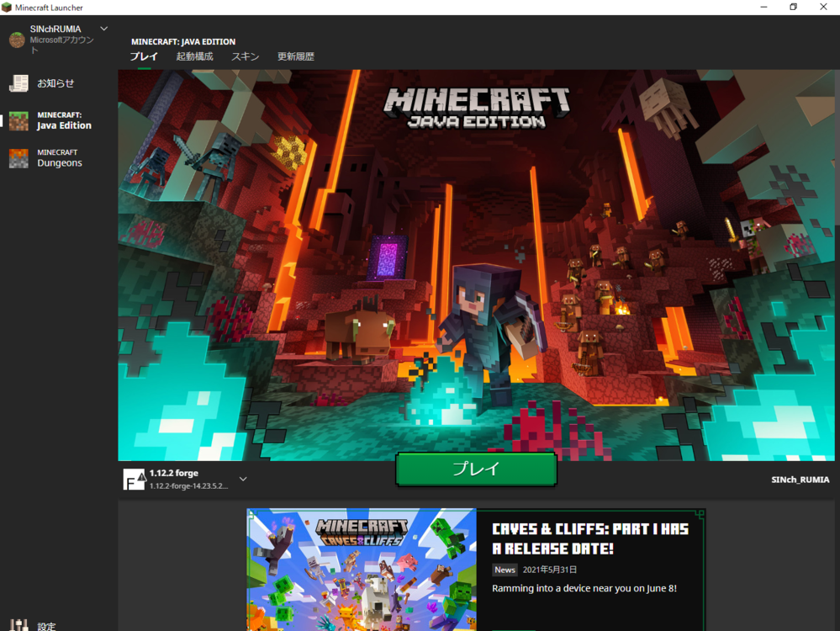Click the settings sliders icon
This screenshot has height=631, width=840.
pos(18,624)
